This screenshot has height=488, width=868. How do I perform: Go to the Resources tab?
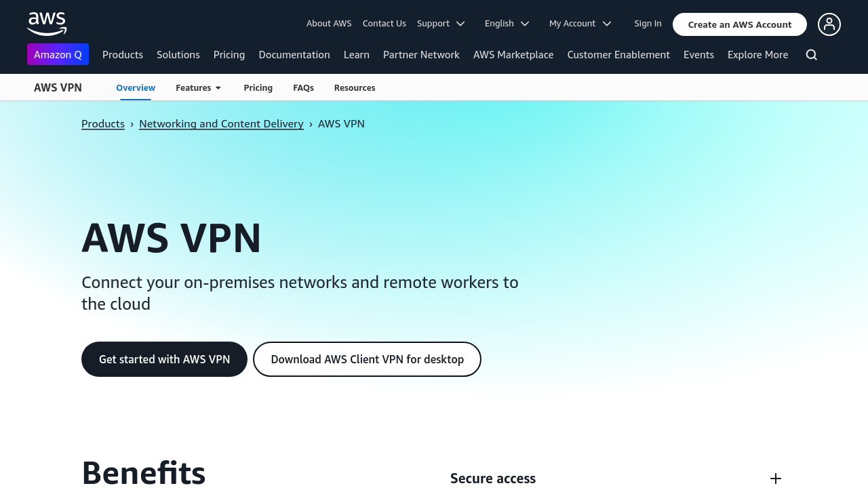[x=355, y=88]
